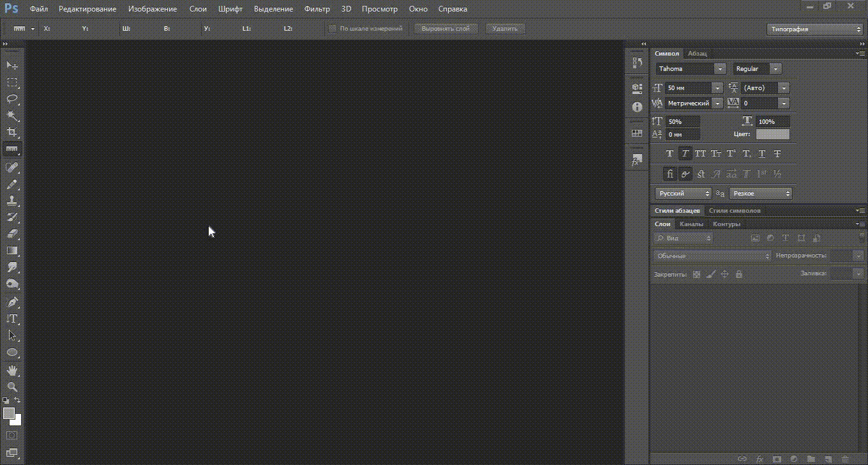This screenshot has width=868, height=465.
Task: Select the Gradient tool
Action: click(x=12, y=250)
